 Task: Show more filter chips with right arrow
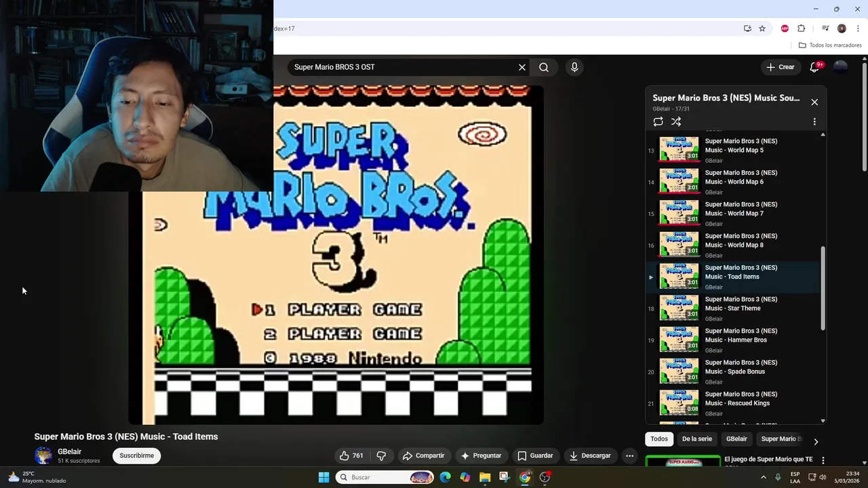click(x=816, y=441)
